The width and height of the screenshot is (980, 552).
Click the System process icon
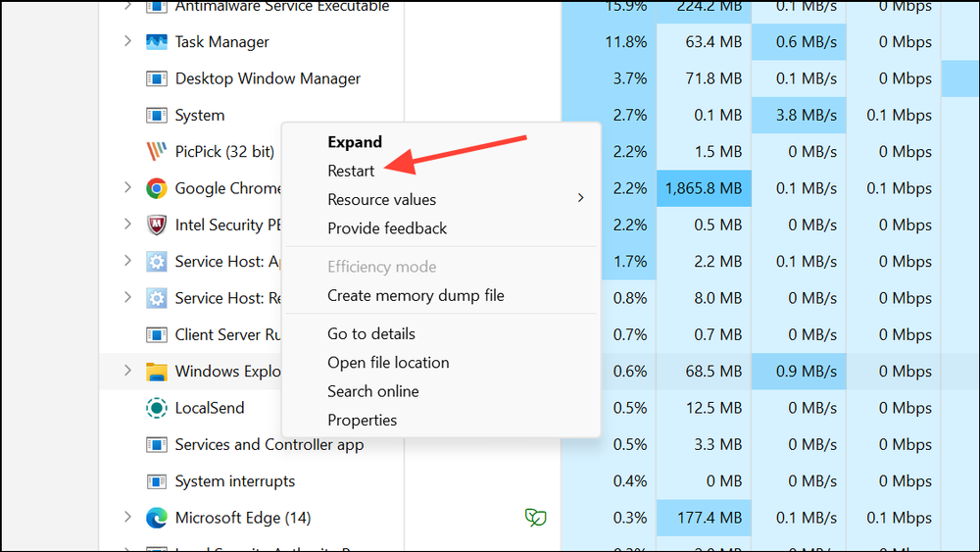[x=156, y=115]
